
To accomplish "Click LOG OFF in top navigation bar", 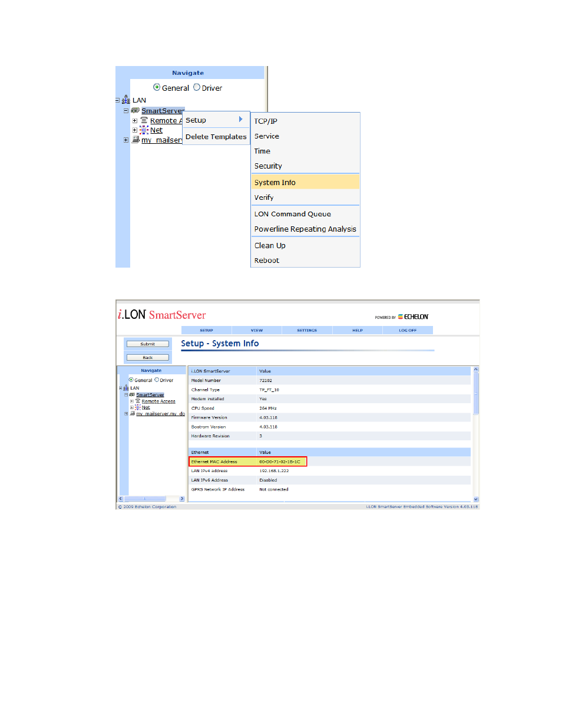I will pos(408,330).
